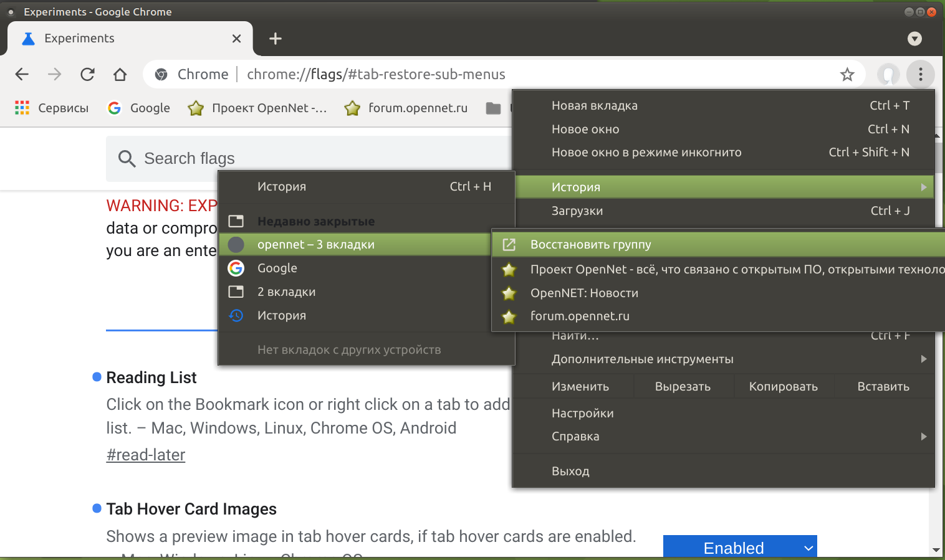Open the Сервисы apps grid icon
The image size is (945, 560).
22,108
